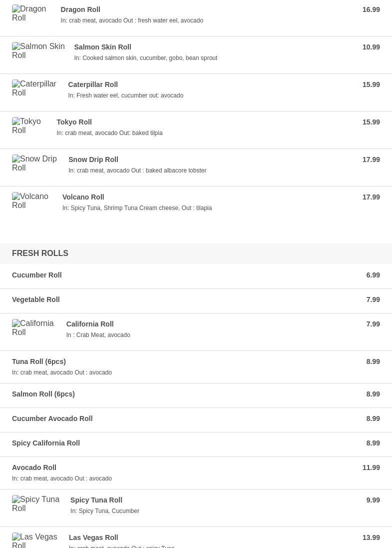Choose Salmon Roll (6pcs) item
392x548 pixels.
[43, 394]
